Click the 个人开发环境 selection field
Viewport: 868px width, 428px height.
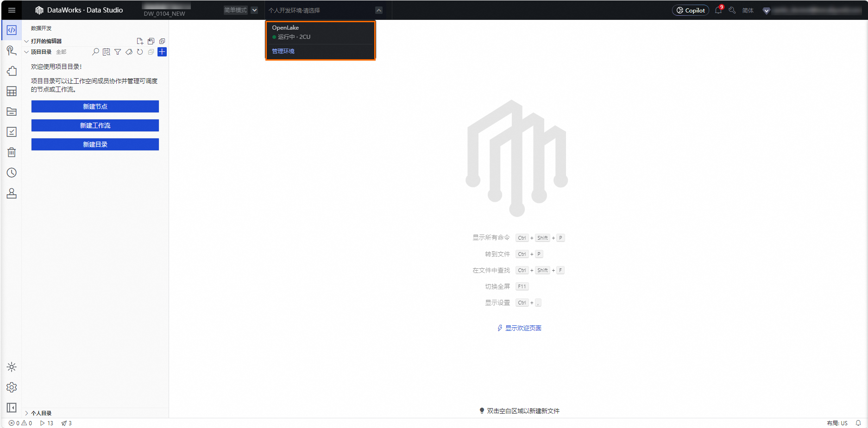click(x=325, y=10)
